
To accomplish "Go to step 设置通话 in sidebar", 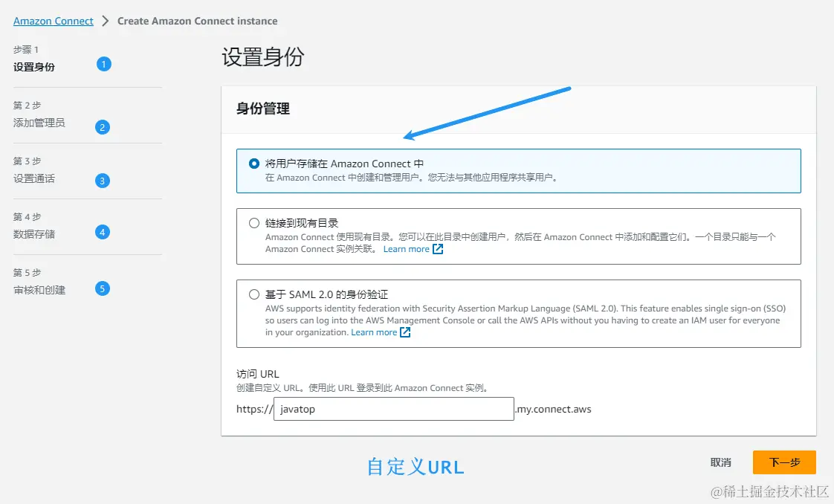I will pos(34,178).
